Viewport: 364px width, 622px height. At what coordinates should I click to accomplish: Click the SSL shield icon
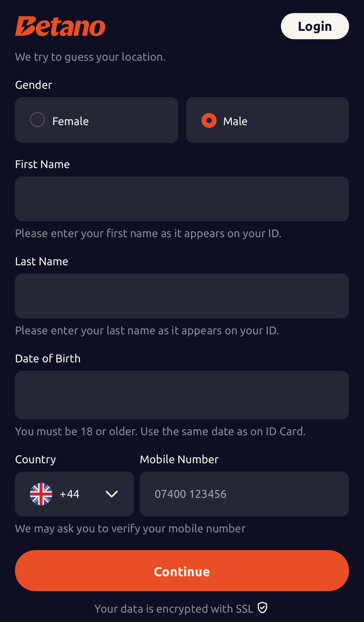tap(263, 608)
